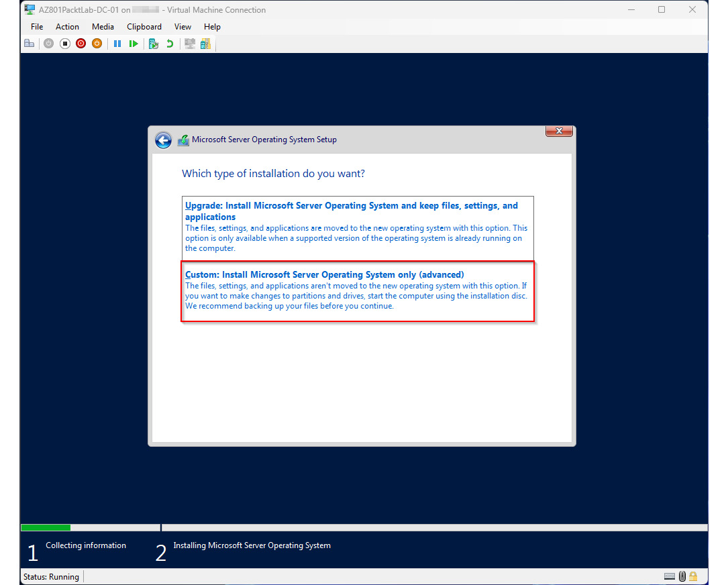
Task: Turn off the VM with the stop icon
Action: (65, 44)
